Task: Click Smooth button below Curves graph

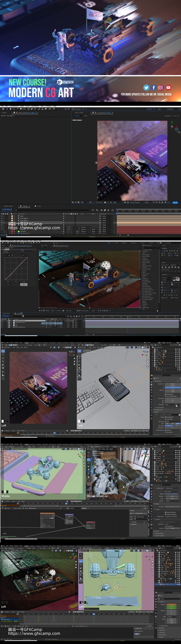Action: (24, 282)
